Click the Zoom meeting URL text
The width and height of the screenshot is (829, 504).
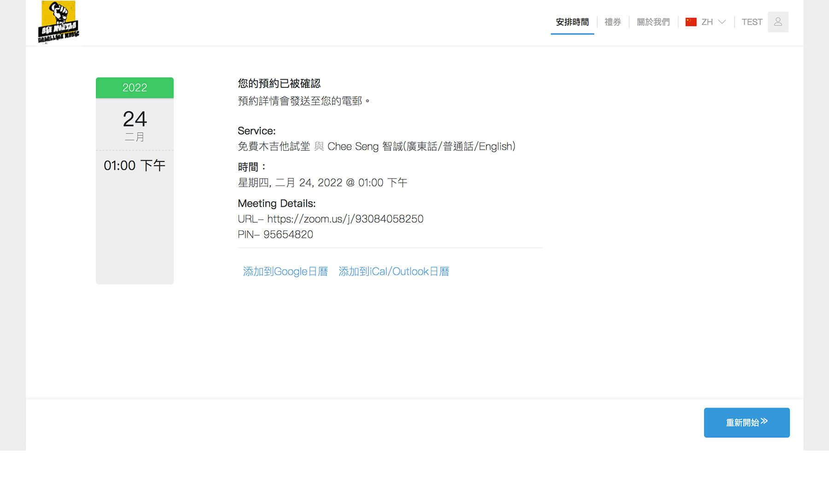[x=345, y=219]
